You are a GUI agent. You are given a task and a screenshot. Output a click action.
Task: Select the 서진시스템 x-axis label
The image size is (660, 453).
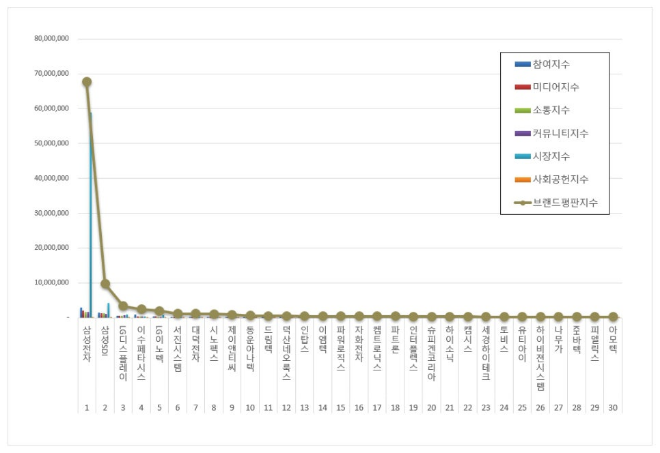pos(177,347)
